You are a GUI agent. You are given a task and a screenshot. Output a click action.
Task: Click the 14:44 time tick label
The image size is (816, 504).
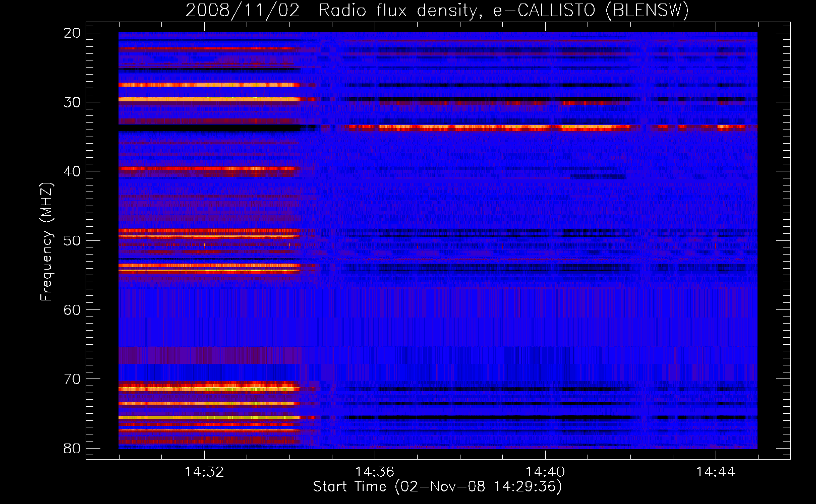(x=716, y=472)
